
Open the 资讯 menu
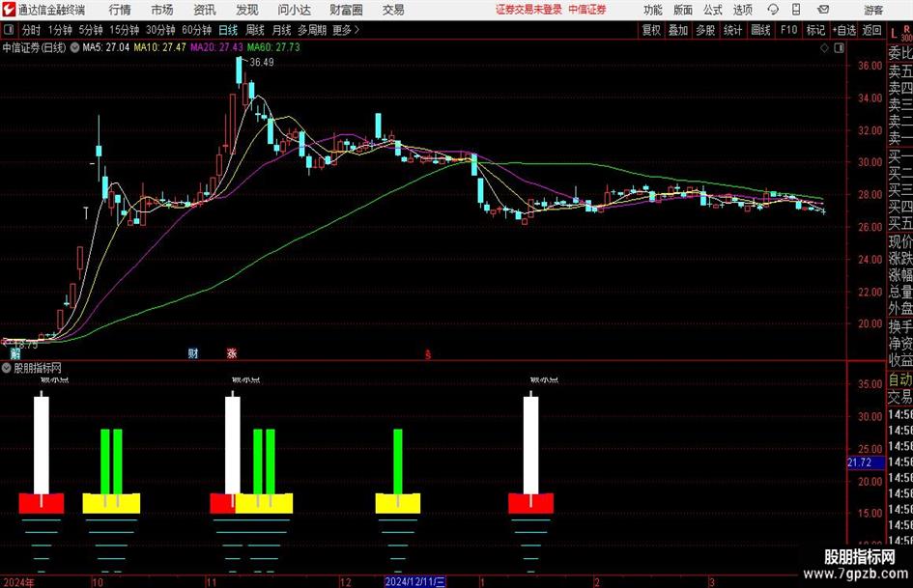tap(205, 10)
